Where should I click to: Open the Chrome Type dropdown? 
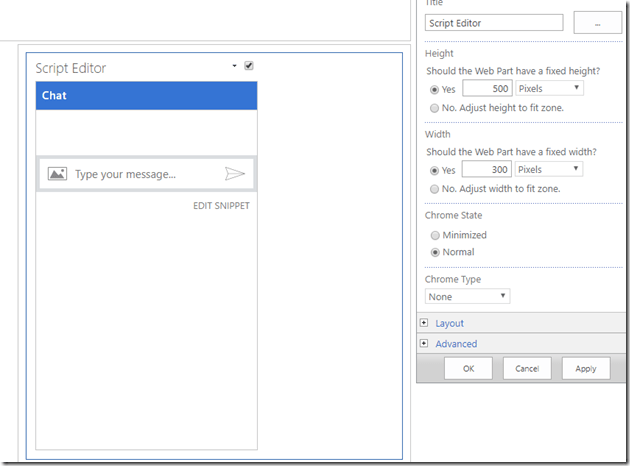[467, 296]
